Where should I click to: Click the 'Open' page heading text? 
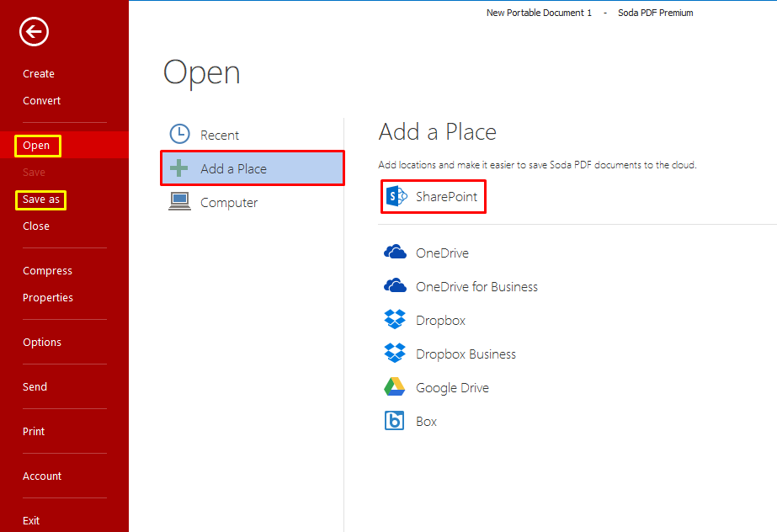pyautogui.click(x=202, y=73)
